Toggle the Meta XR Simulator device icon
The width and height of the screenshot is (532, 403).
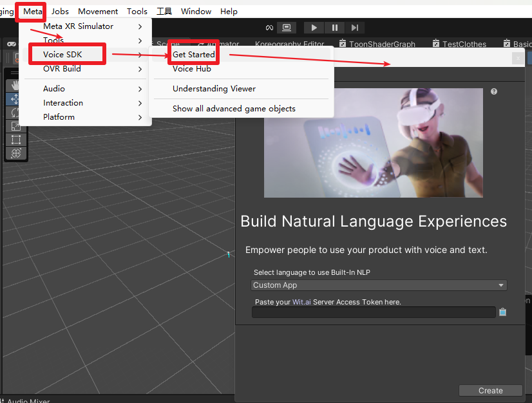pyautogui.click(x=287, y=28)
